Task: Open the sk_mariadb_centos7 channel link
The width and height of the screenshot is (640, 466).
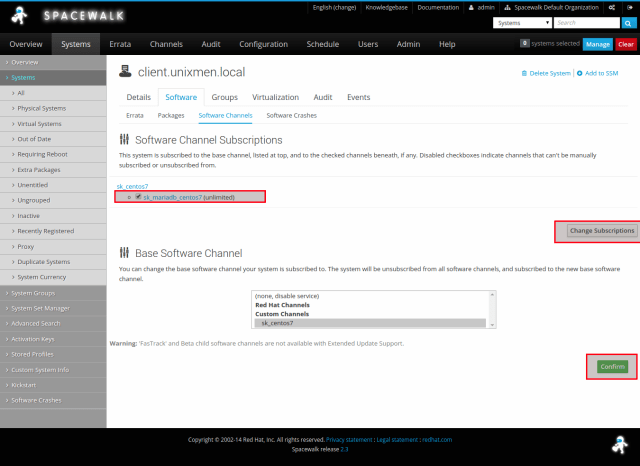Action: coord(172,197)
